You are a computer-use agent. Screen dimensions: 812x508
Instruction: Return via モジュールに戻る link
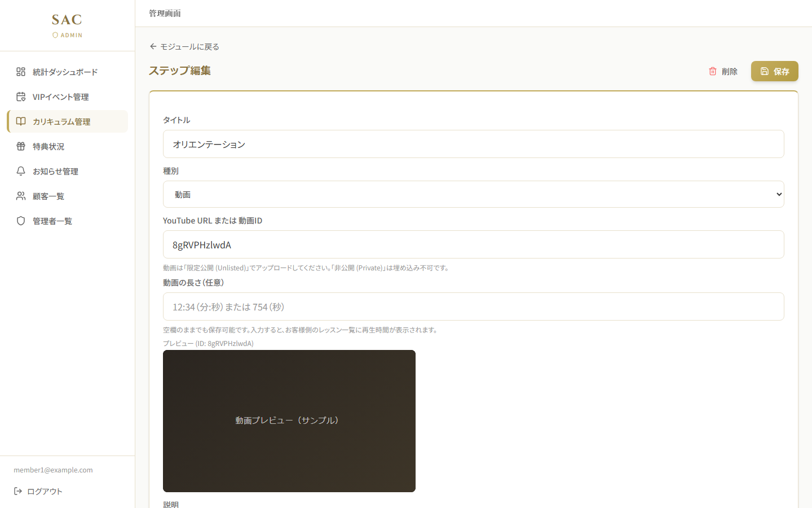pos(184,46)
